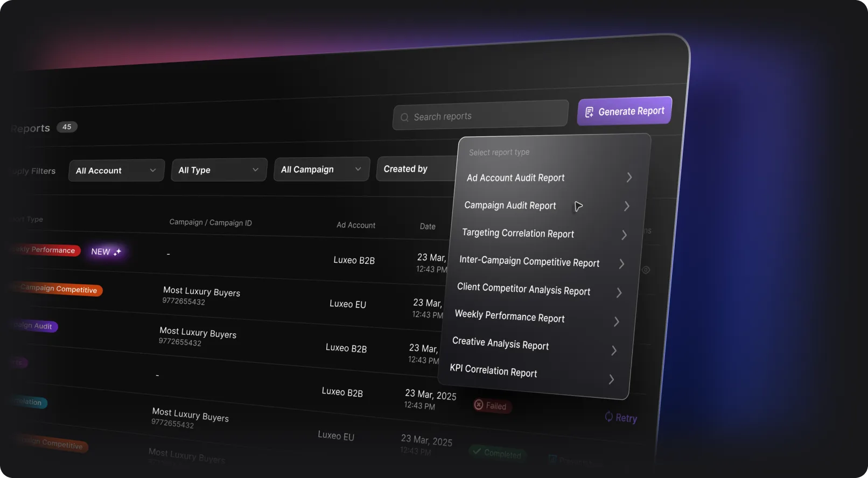
Task: Open the All Campaign dropdown
Action: [321, 170]
